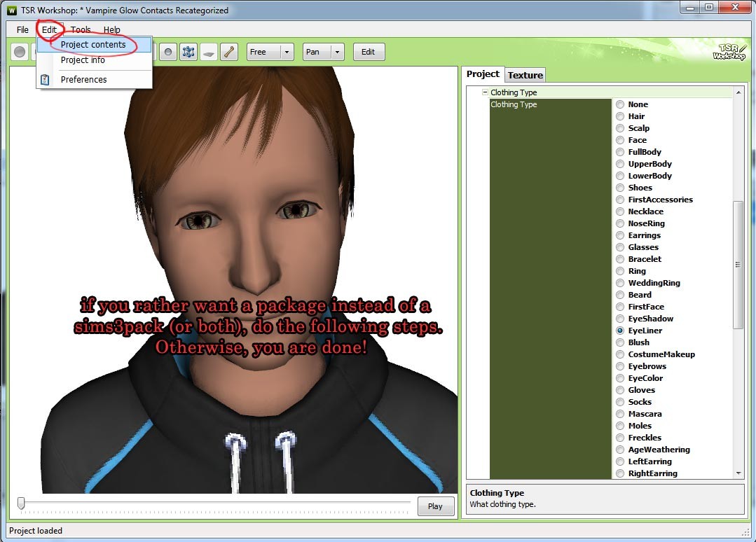Open the Free camera mode dropdown arrow
This screenshot has width=756, height=542.
(287, 52)
